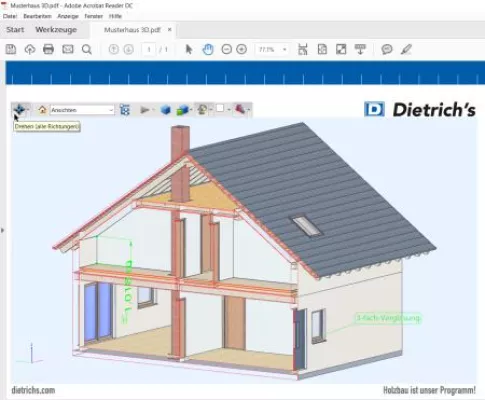Image resolution: width=485 pixels, height=400 pixels.
Task: Click the dietrichs.com footer link
Action: 33,390
